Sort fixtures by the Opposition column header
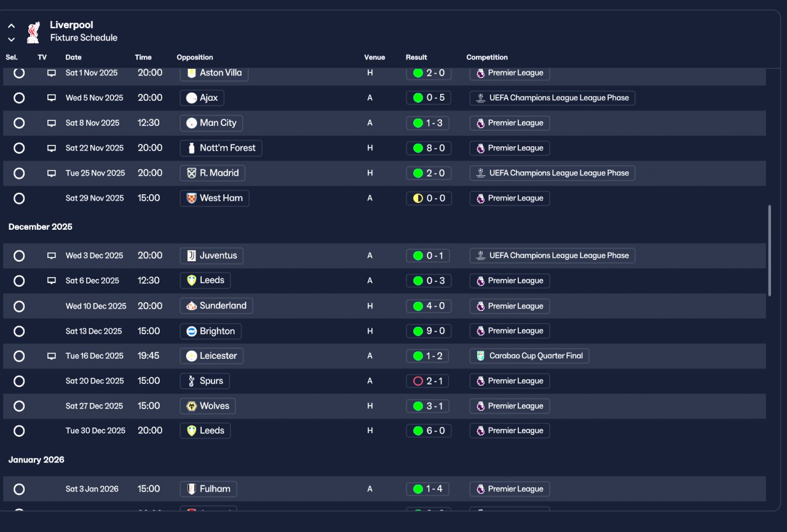This screenshot has width=787, height=532. tap(195, 57)
